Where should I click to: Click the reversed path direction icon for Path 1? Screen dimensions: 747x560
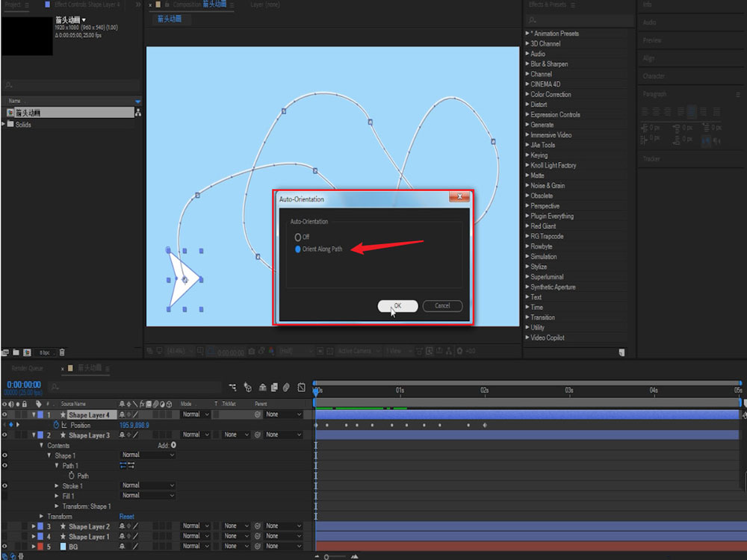[131, 465]
